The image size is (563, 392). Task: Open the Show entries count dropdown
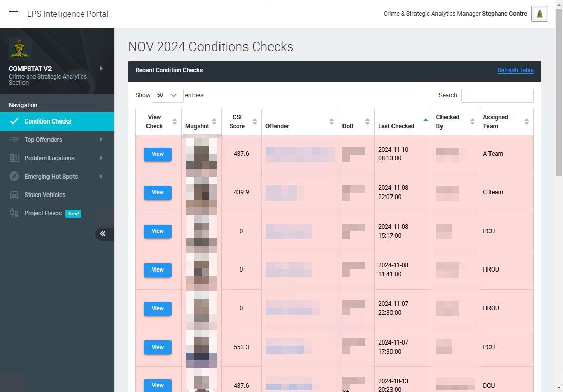[x=167, y=95]
